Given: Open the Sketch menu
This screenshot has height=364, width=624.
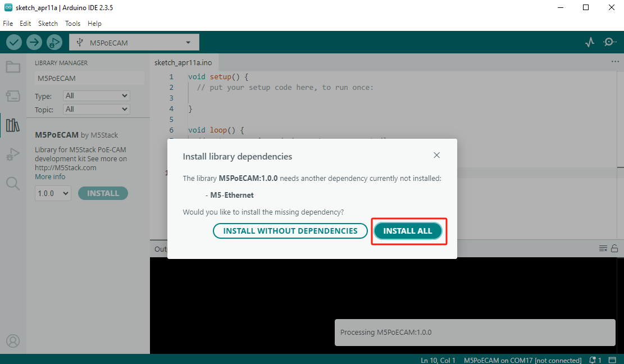Looking at the screenshot, I should point(48,24).
